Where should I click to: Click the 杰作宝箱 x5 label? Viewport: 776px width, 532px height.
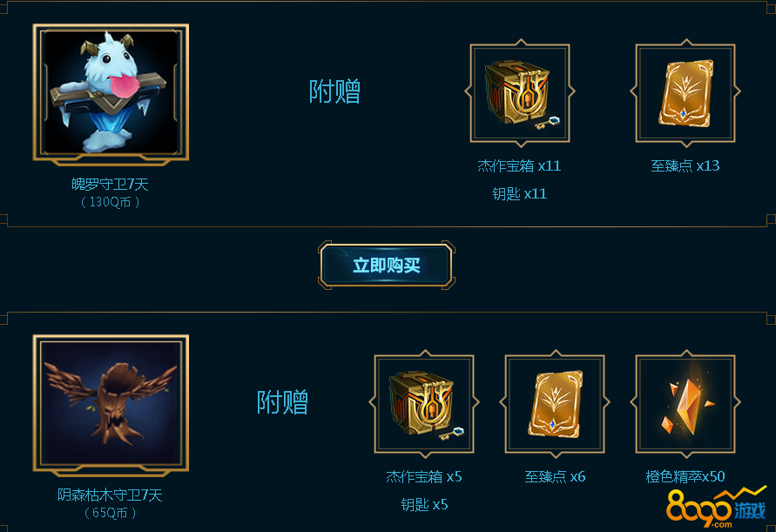(x=424, y=476)
